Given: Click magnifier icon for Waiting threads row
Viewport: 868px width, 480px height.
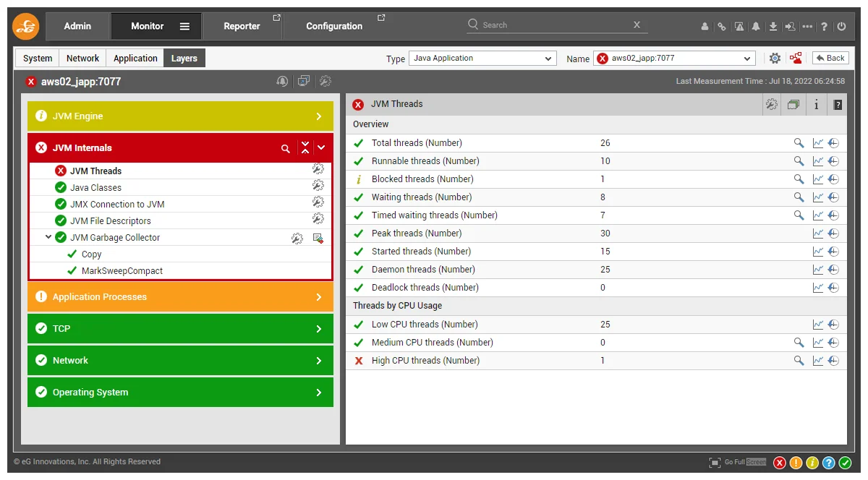Looking at the screenshot, I should 799,197.
